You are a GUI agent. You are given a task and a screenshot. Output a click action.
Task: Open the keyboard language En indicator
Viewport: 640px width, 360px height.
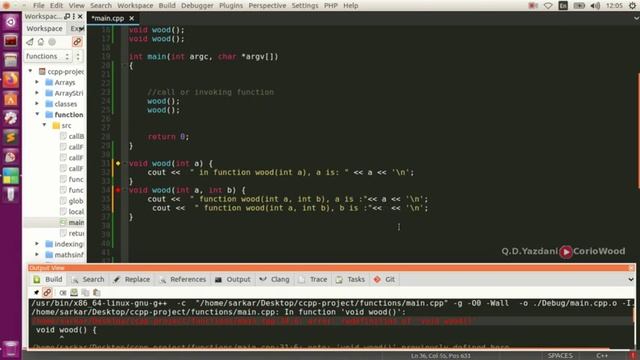(x=563, y=6)
